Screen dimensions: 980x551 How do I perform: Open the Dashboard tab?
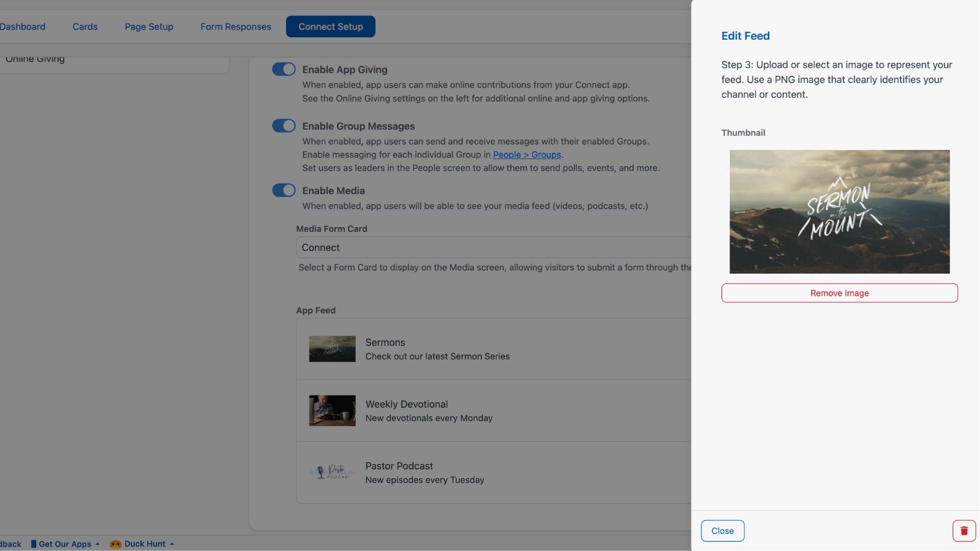pos(23,26)
